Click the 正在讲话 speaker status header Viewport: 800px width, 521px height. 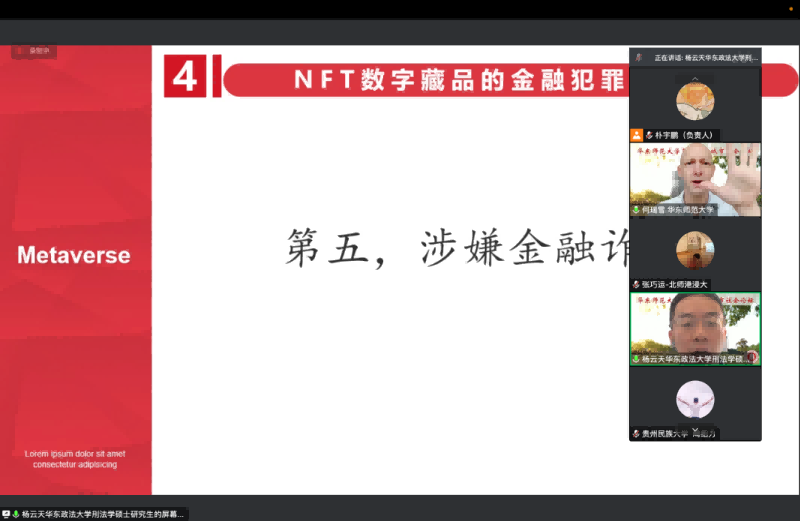[x=705, y=58]
